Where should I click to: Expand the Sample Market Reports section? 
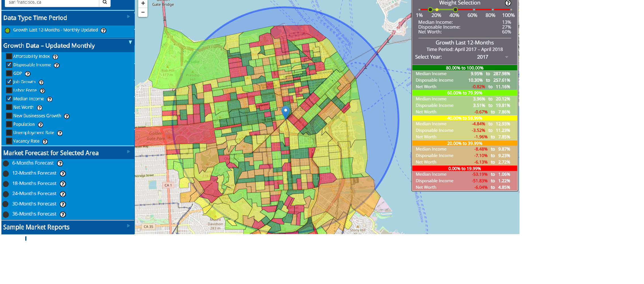[x=68, y=227]
